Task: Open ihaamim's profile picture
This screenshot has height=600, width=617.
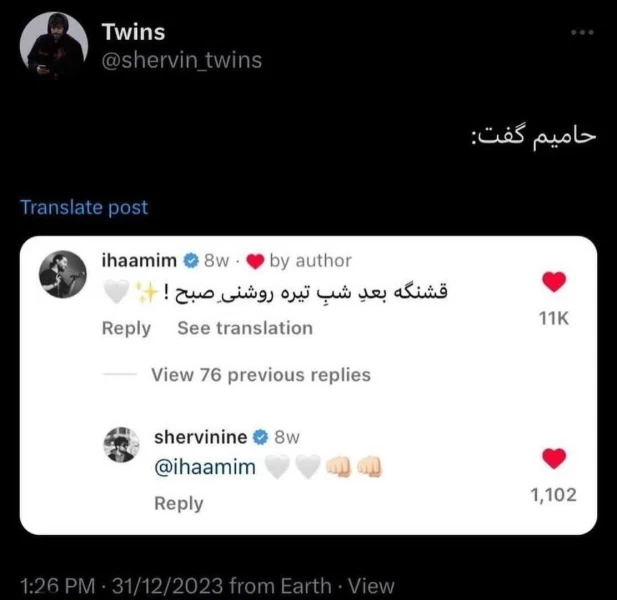Action: [x=63, y=274]
